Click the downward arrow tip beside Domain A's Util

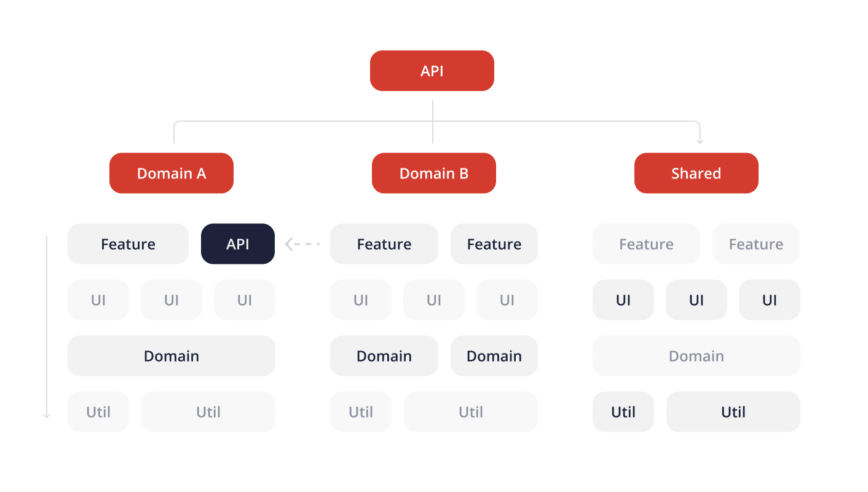click(x=47, y=415)
